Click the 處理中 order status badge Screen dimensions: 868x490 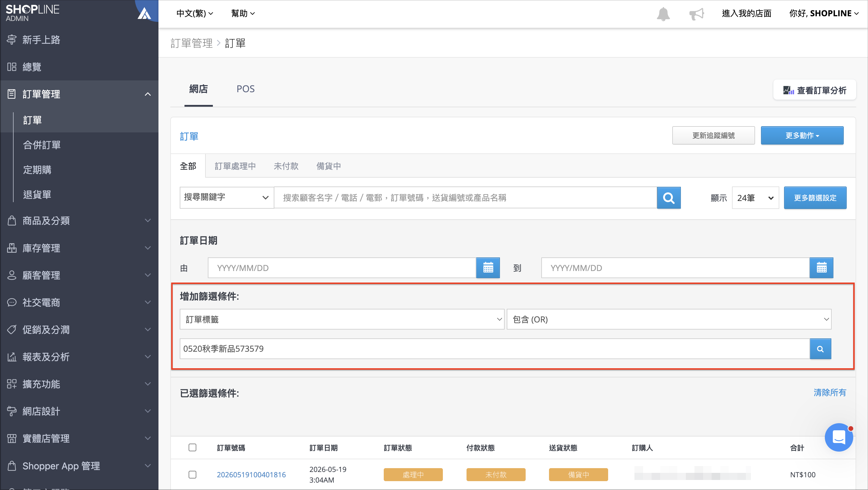point(413,475)
